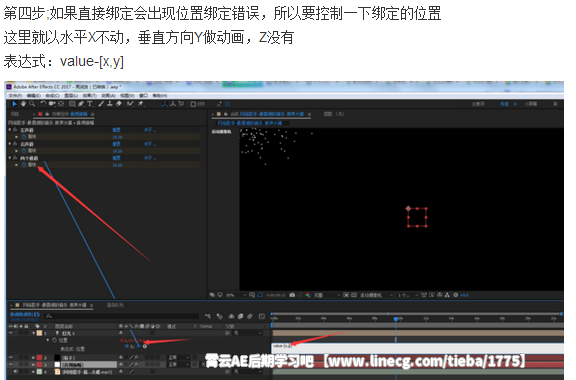Open the 效果(T) menu

pos(90,96)
